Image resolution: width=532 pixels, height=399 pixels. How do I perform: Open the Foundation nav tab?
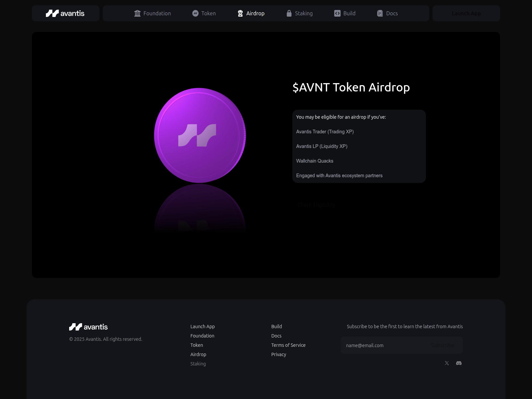tap(152, 13)
